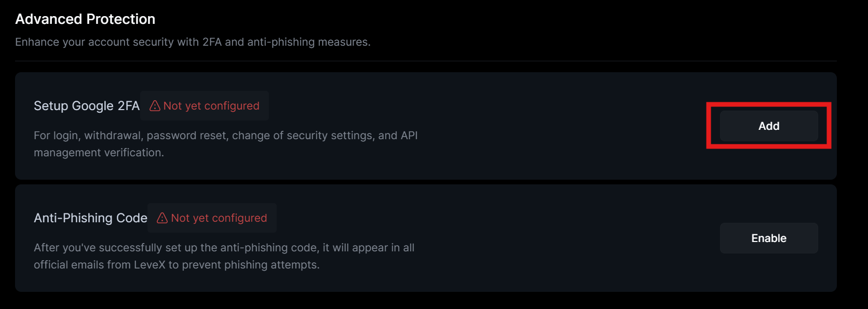Screen dimensions: 868x309
Task: Click the Advanced Protection heading
Action: [x=85, y=19]
